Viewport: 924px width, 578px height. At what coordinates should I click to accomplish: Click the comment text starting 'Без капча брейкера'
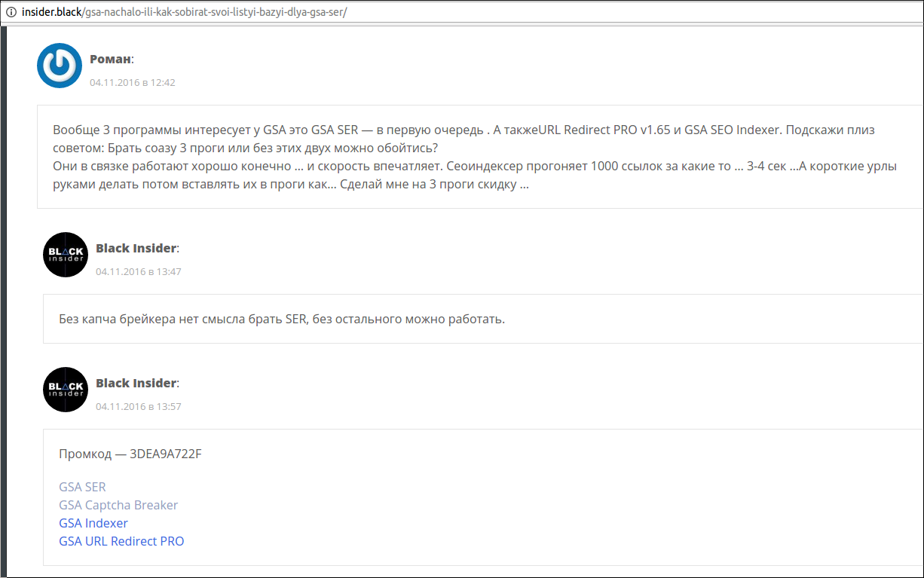(x=282, y=319)
